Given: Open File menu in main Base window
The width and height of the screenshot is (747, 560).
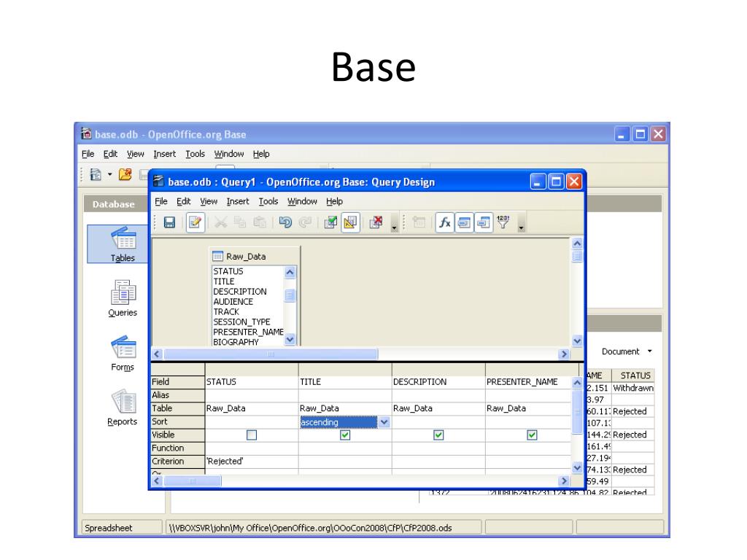Looking at the screenshot, I should click(x=88, y=154).
